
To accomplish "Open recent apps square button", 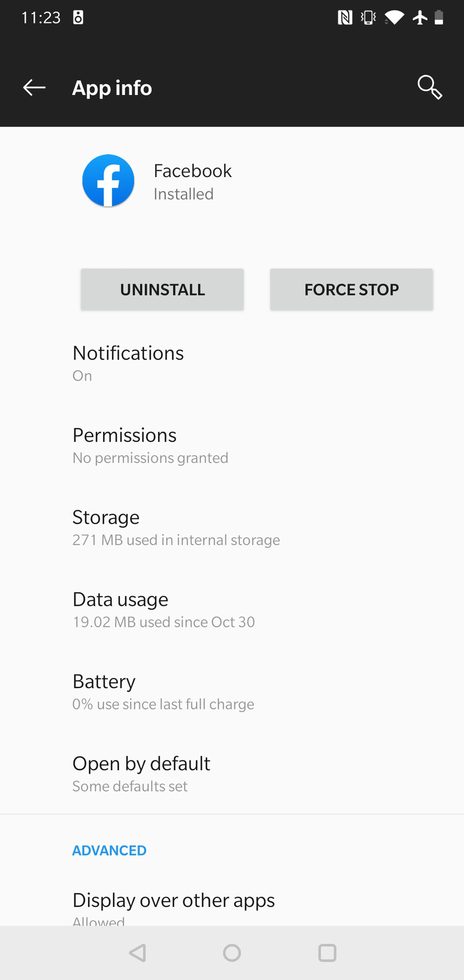I will [327, 953].
